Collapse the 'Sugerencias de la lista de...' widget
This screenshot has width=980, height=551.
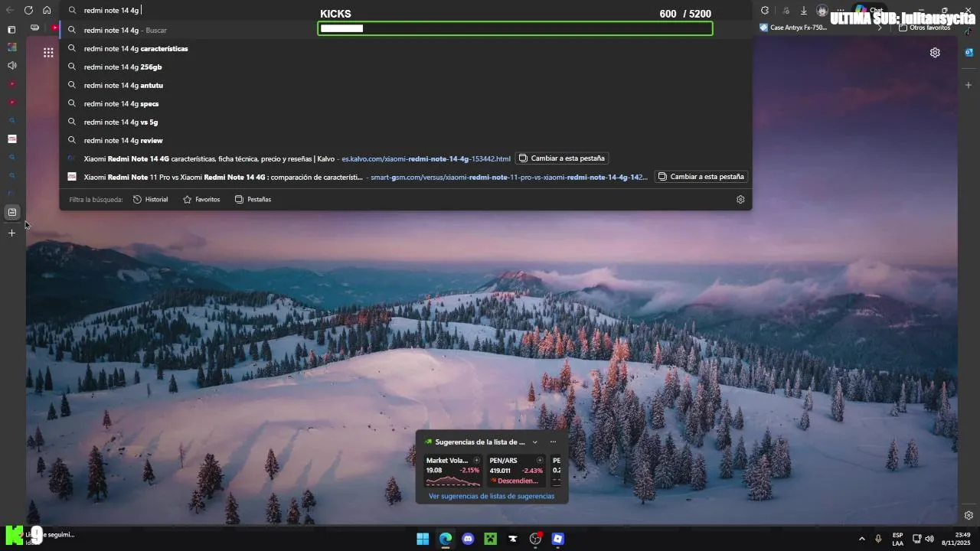tap(534, 442)
